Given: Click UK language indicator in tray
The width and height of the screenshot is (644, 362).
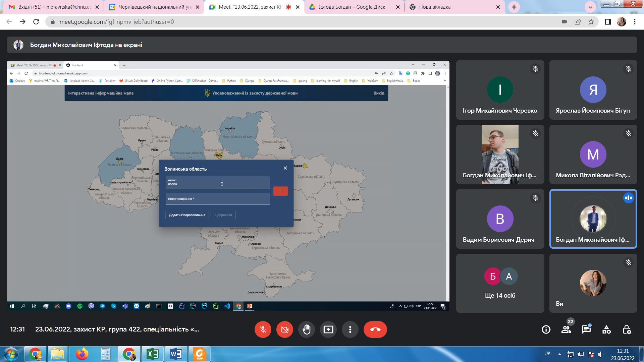Looking at the screenshot, I should [x=547, y=353].
